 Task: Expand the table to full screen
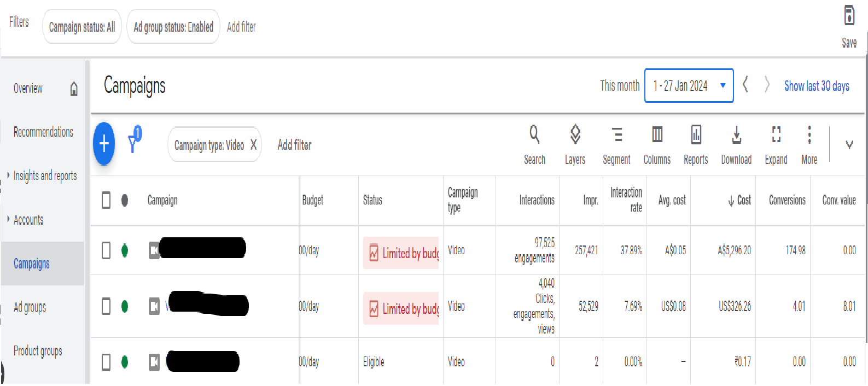pyautogui.click(x=776, y=144)
